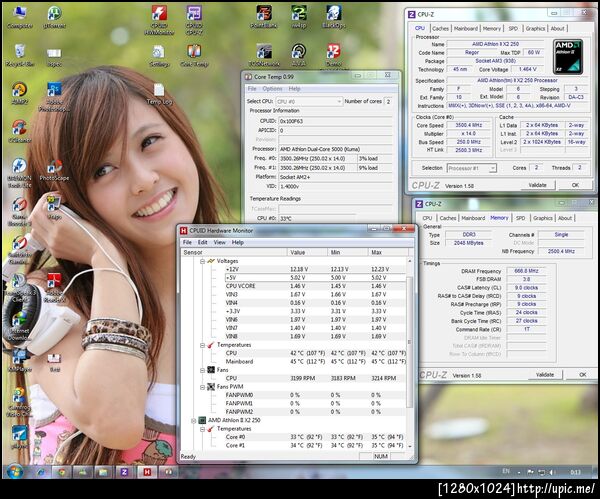Image resolution: width=600 pixels, height=499 pixels.
Task: Switch to Memory tab in top CPU-Z
Action: click(x=492, y=28)
